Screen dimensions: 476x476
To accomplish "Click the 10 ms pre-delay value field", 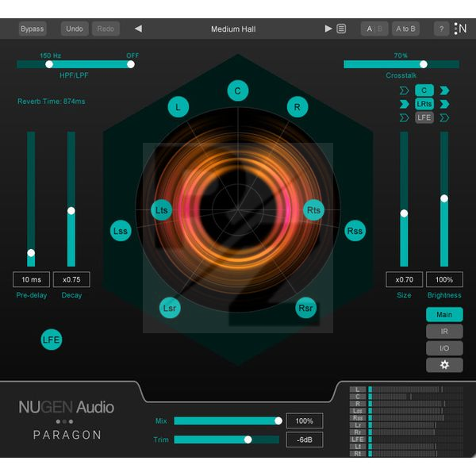I will pos(31,279).
